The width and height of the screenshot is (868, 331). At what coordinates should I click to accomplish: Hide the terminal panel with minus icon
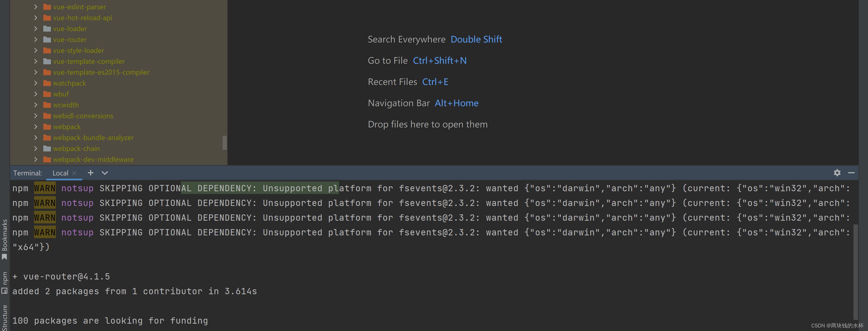pyautogui.click(x=851, y=173)
